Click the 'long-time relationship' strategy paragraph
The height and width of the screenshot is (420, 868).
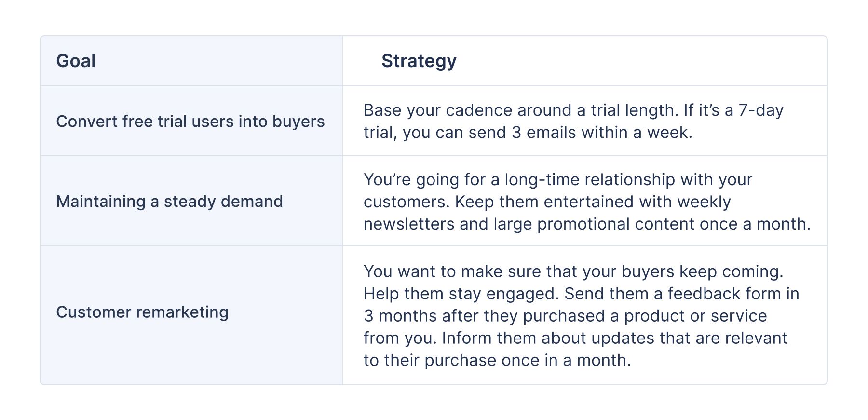coord(557,180)
